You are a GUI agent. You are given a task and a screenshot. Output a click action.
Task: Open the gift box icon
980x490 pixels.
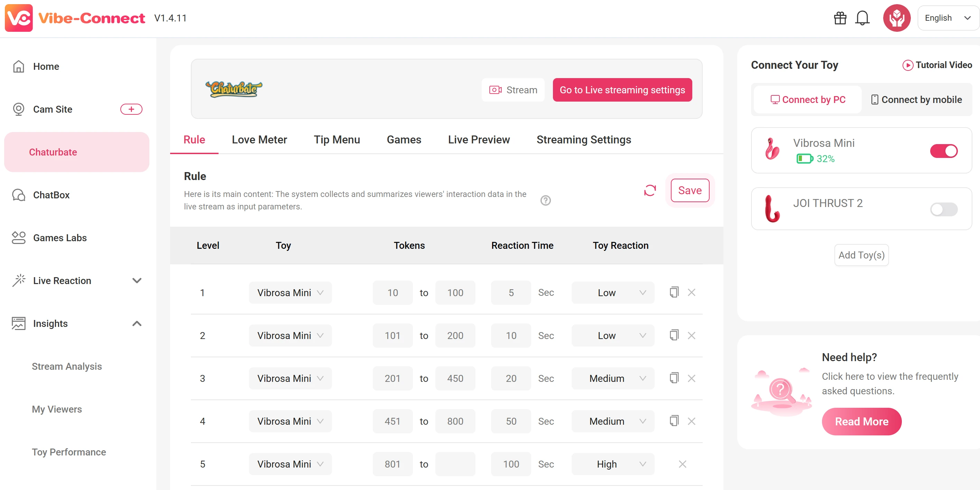coord(840,18)
